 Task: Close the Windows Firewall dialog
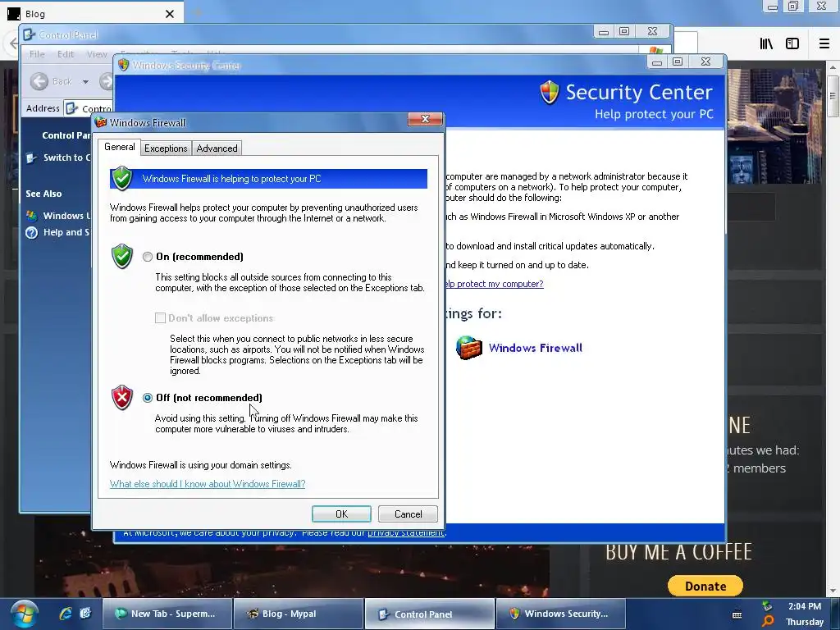tap(426, 119)
